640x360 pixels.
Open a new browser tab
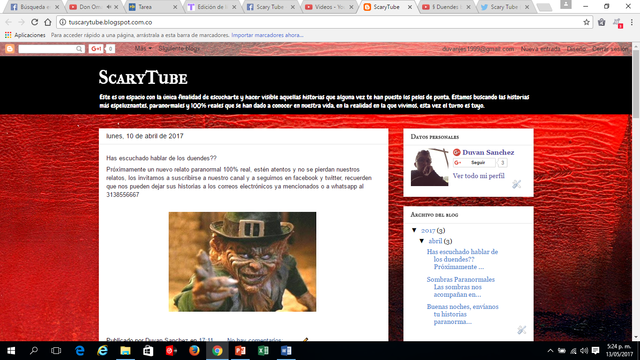[544, 7]
